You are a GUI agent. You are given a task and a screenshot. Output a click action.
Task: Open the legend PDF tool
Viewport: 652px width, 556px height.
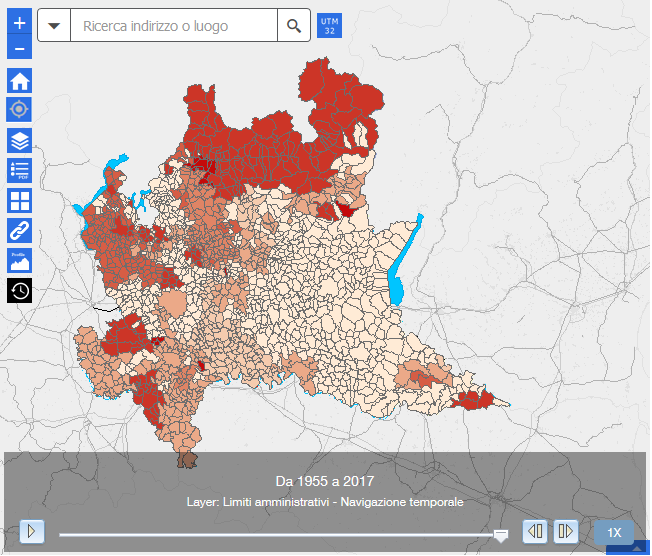pos(20,170)
